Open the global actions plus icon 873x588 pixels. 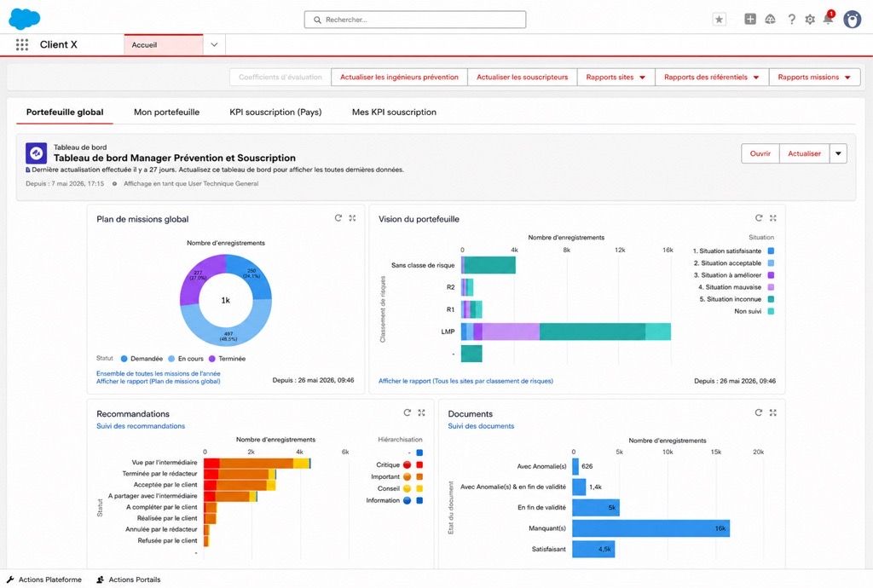pos(750,19)
